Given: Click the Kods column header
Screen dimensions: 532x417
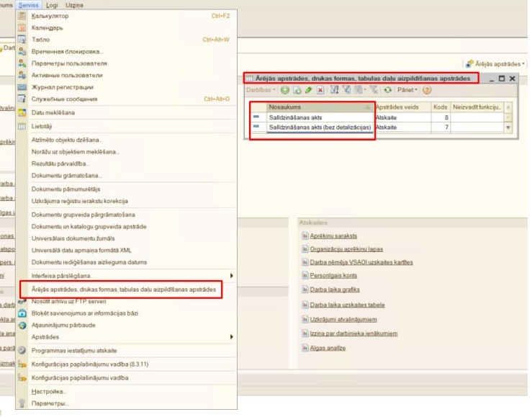Looking at the screenshot, I should (x=441, y=107).
